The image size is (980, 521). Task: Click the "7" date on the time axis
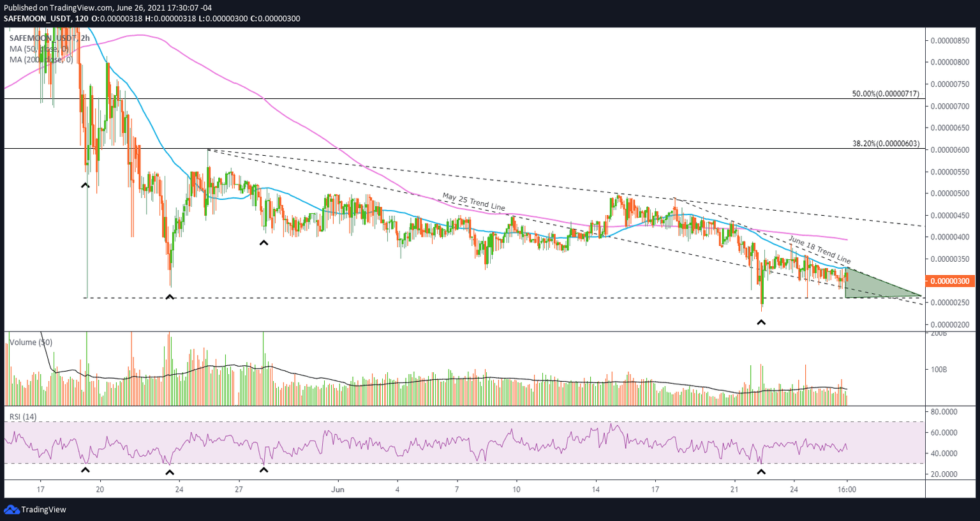[x=457, y=490]
